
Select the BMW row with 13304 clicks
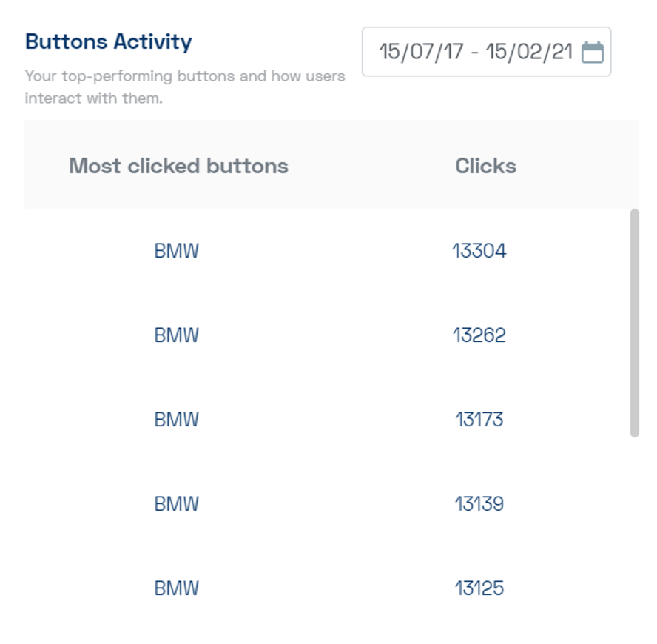tap(327, 251)
